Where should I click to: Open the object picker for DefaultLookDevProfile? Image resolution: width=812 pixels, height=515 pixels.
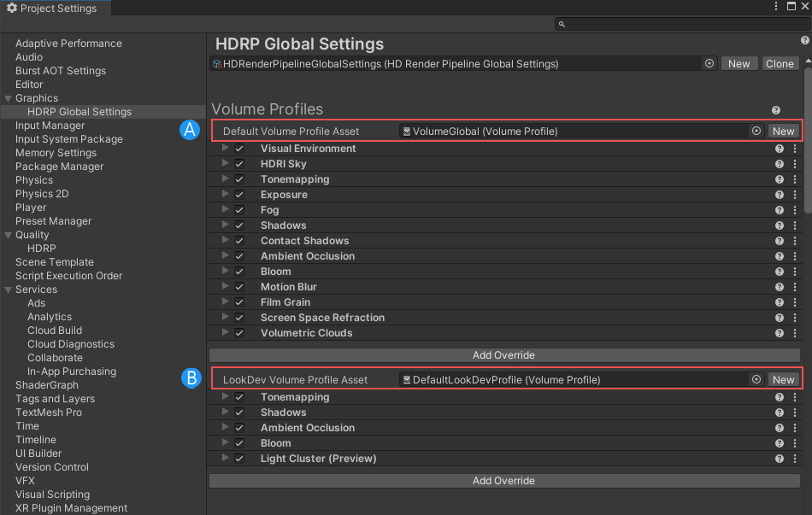point(756,379)
